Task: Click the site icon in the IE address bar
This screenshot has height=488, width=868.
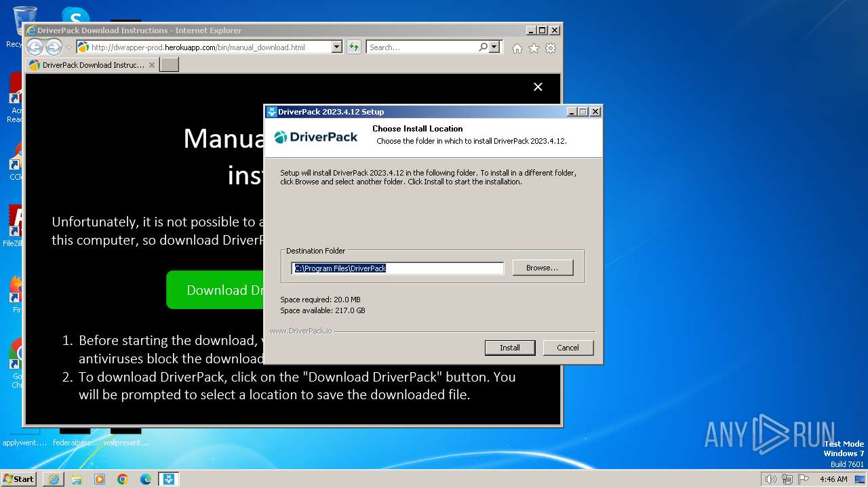Action: pyautogui.click(x=83, y=47)
